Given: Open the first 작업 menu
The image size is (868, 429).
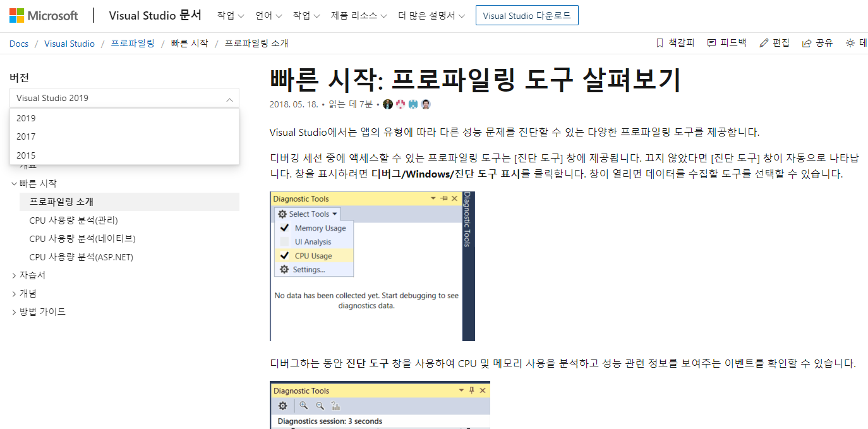Looking at the screenshot, I should [x=231, y=15].
